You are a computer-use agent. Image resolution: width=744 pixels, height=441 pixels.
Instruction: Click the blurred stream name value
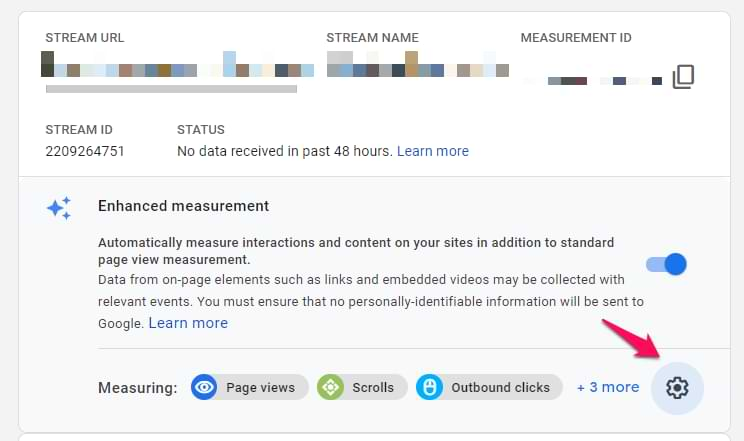tap(417, 70)
